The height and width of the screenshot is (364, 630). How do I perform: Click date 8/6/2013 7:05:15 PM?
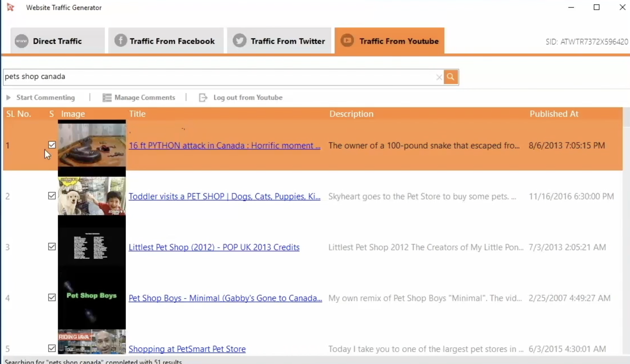coord(567,145)
